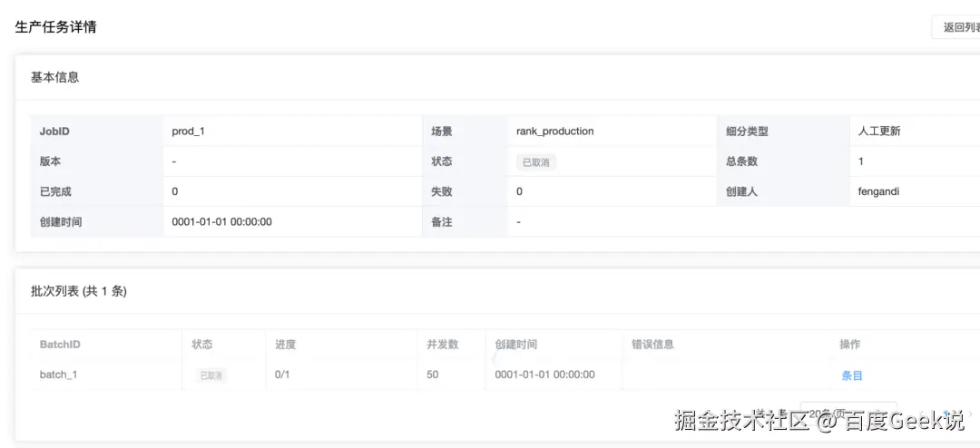Click the 操作 column header
The height and width of the screenshot is (448, 980).
pyautogui.click(x=850, y=345)
